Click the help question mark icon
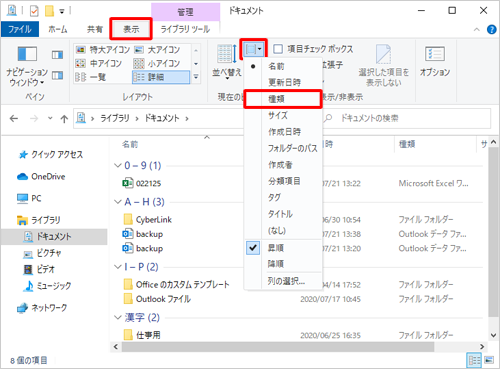Image resolution: width=500 pixels, height=369 pixels. pos(491,29)
